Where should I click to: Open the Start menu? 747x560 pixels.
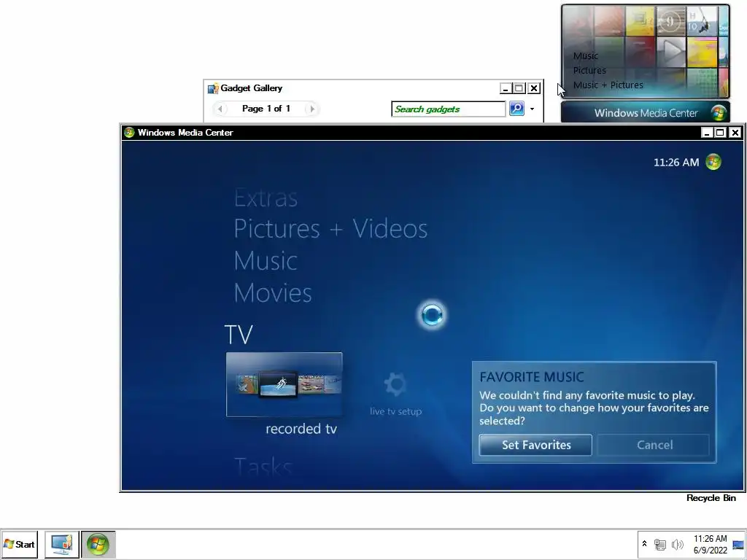20,544
